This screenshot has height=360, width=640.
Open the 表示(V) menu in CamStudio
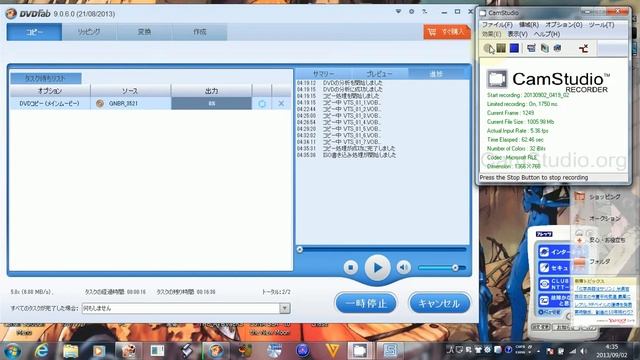click(x=517, y=34)
